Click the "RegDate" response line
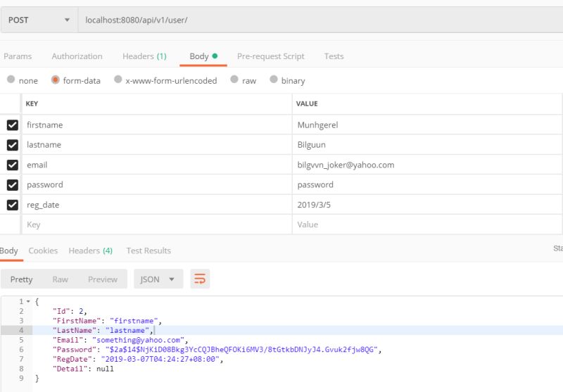Viewport: 563px width, 392px height. tap(138, 360)
